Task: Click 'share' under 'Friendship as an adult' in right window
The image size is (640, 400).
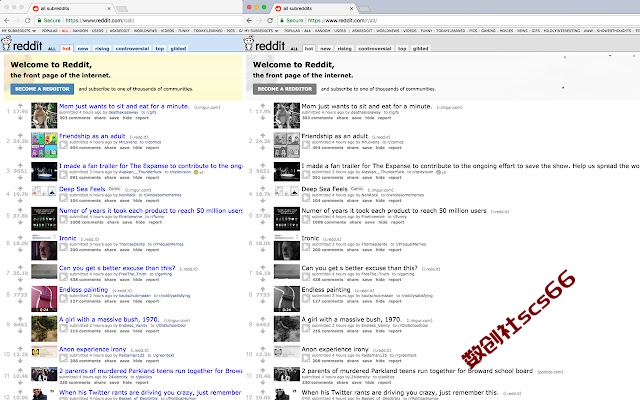Action: point(353,148)
